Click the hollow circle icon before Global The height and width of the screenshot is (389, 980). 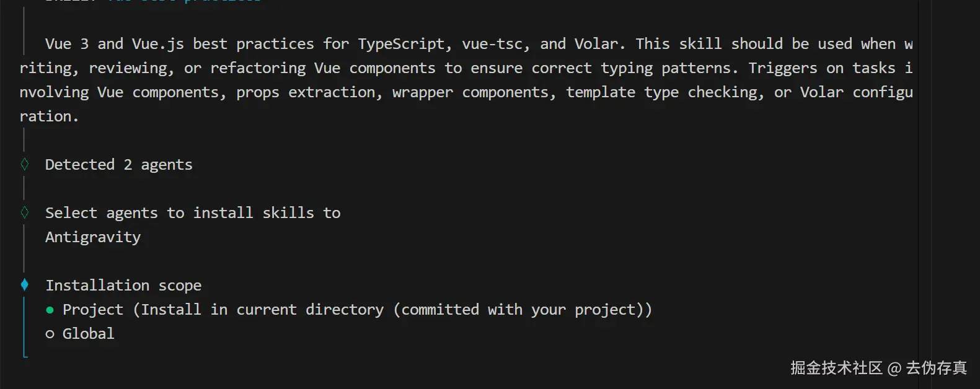pyautogui.click(x=50, y=334)
